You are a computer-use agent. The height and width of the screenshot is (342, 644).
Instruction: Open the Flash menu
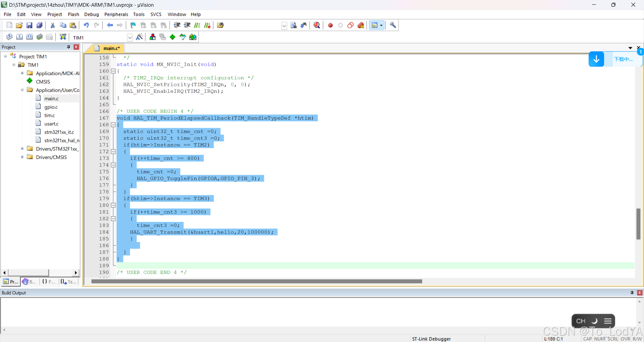coord(73,14)
